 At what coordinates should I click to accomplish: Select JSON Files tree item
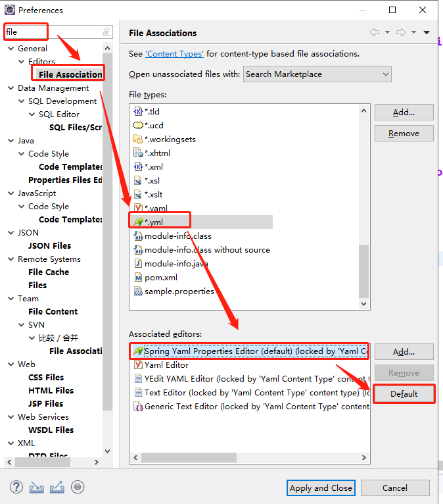(x=49, y=246)
